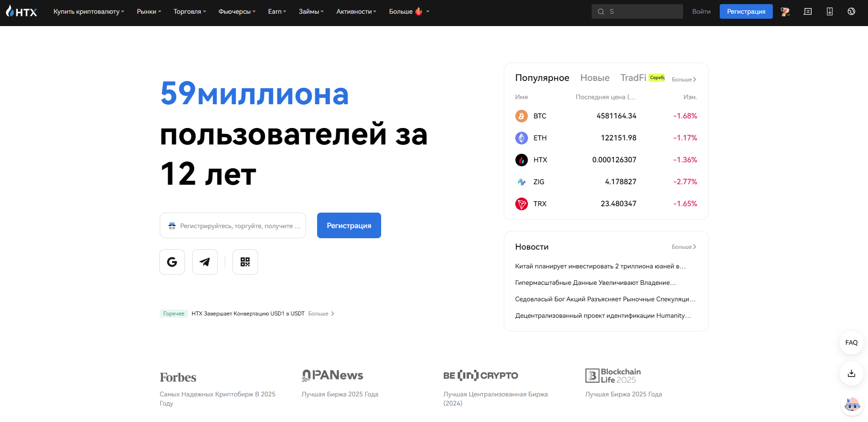Click the Новости heading
The height and width of the screenshot is (422, 868).
click(x=532, y=247)
